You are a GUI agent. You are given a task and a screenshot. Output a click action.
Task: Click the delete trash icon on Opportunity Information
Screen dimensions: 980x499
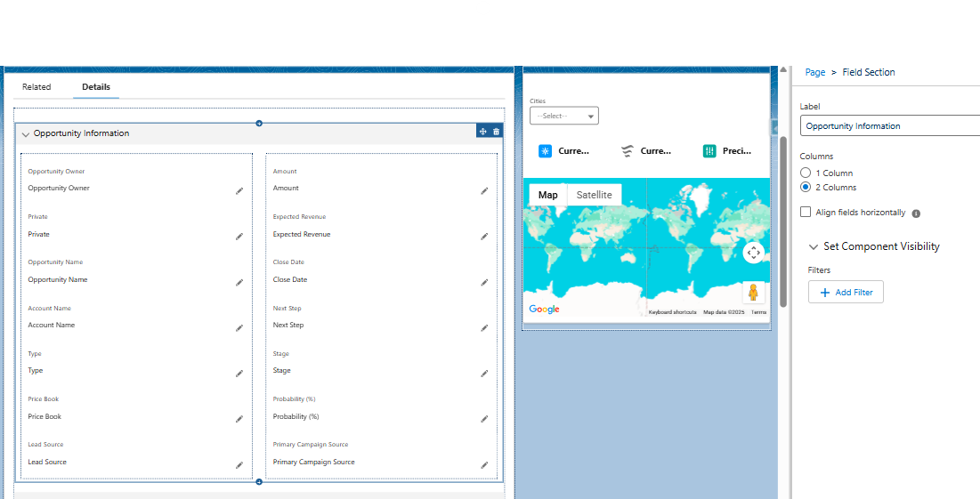pos(497,132)
